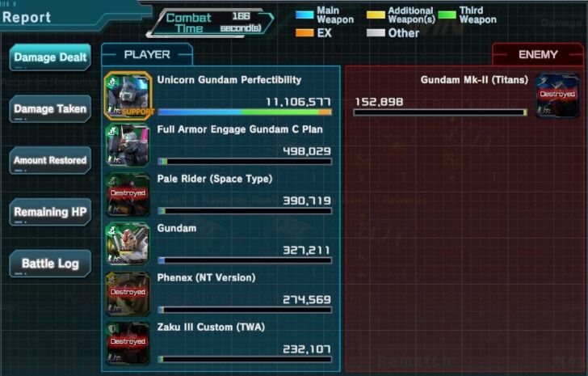Click the Main Weapon blue legend swatch
Image resolution: width=588 pixels, height=376 pixels.
(304, 15)
